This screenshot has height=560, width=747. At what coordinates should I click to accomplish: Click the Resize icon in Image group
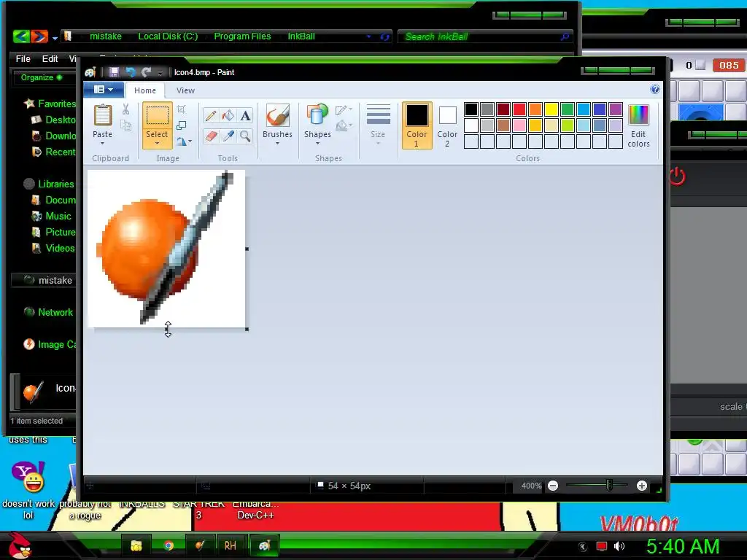[x=181, y=125]
